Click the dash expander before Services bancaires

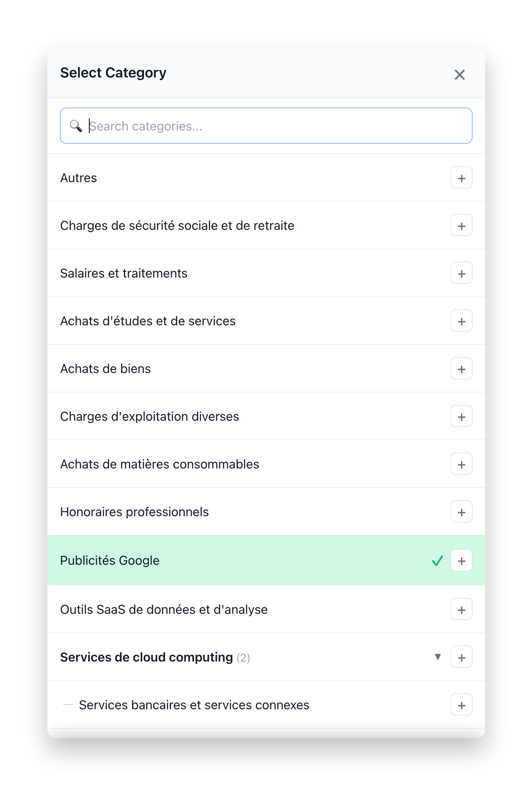(68, 704)
